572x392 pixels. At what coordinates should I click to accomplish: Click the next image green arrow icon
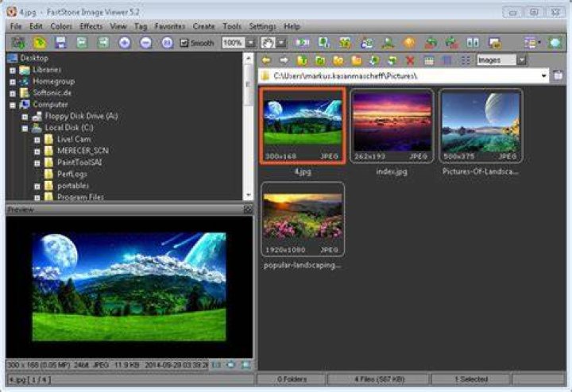(103, 43)
